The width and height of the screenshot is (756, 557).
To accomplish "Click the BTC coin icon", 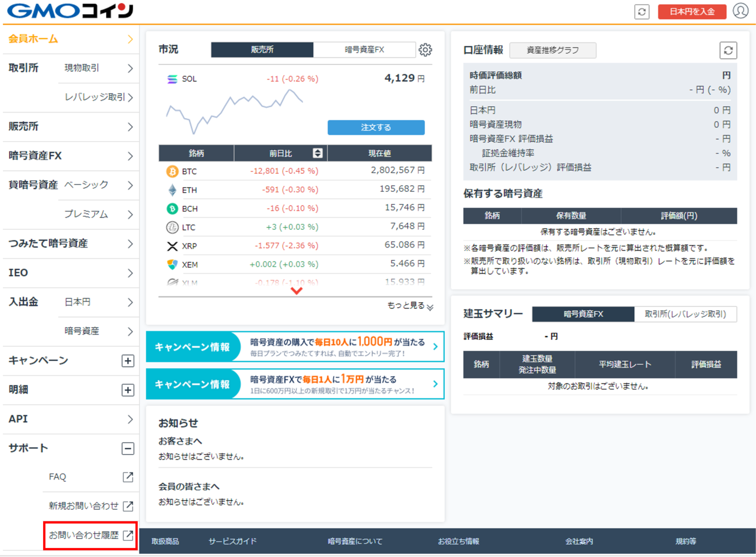I will (172, 171).
